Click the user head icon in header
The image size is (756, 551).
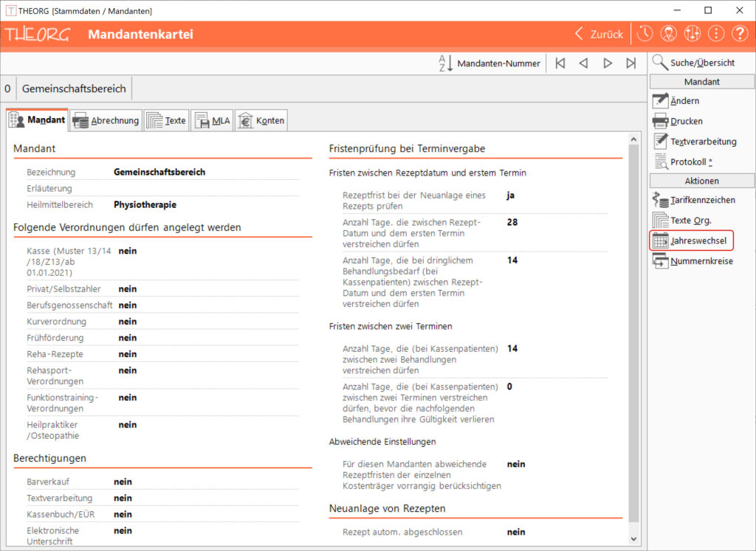tap(669, 34)
